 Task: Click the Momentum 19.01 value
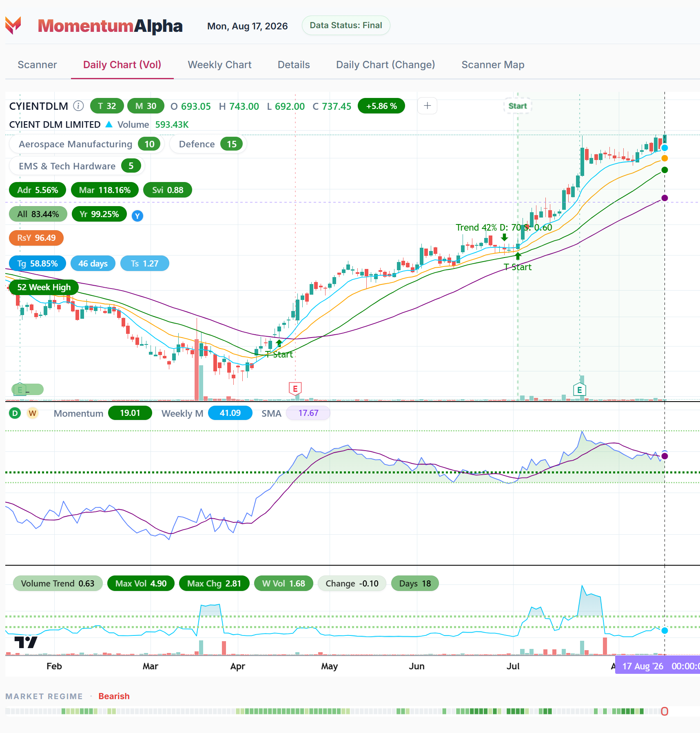click(x=130, y=413)
